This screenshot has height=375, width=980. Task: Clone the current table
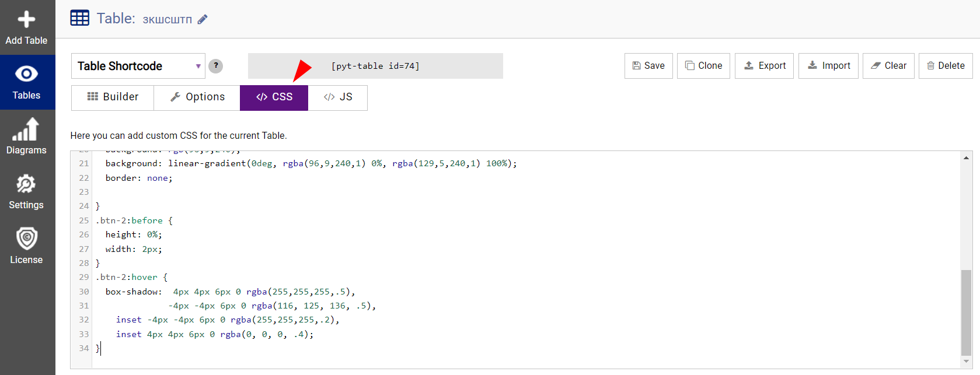pyautogui.click(x=703, y=66)
